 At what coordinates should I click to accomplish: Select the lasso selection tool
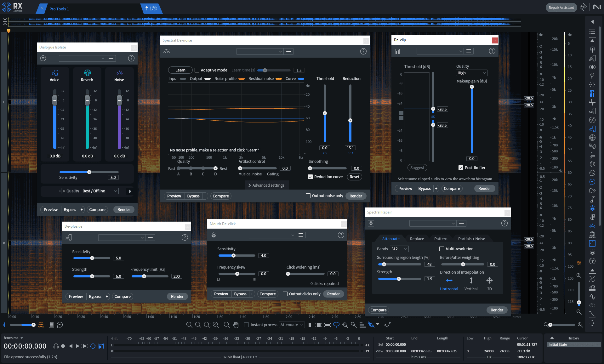click(x=336, y=325)
